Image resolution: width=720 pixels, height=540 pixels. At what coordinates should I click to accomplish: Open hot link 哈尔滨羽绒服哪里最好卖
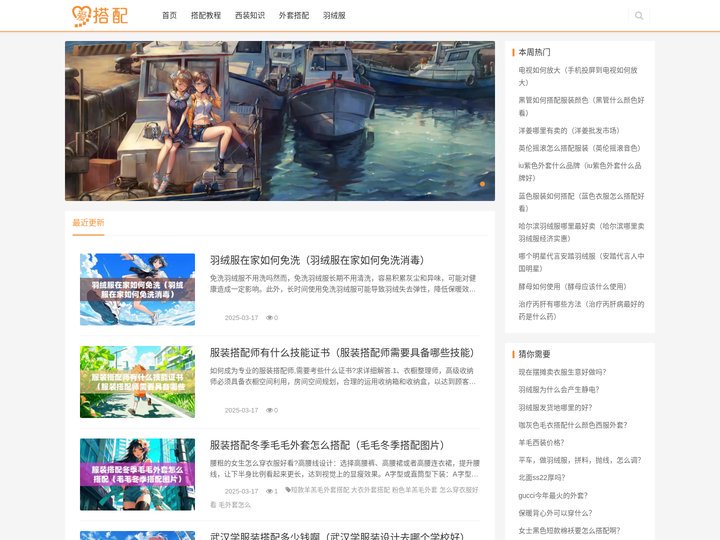581,232
